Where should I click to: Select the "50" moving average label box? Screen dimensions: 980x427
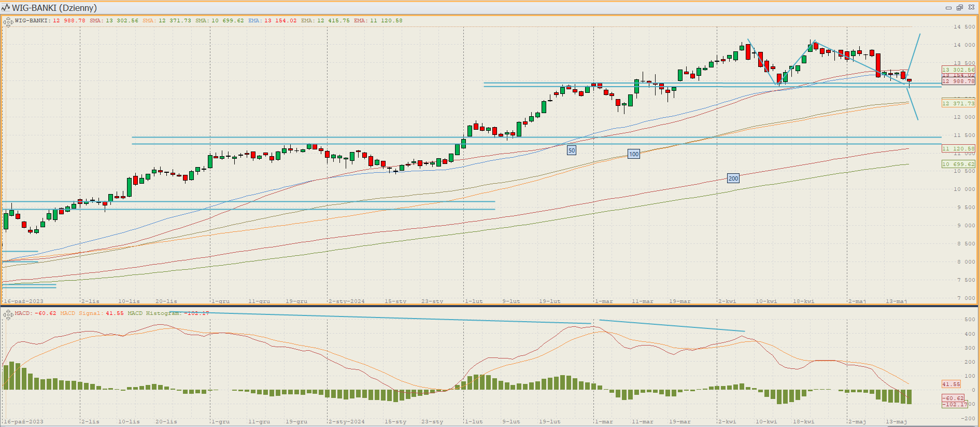572,150
